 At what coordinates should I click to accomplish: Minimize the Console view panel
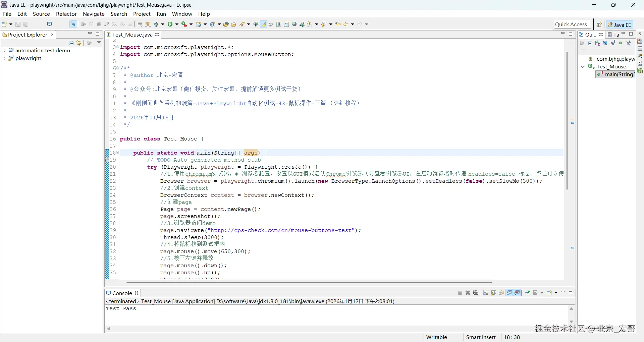[x=563, y=292]
